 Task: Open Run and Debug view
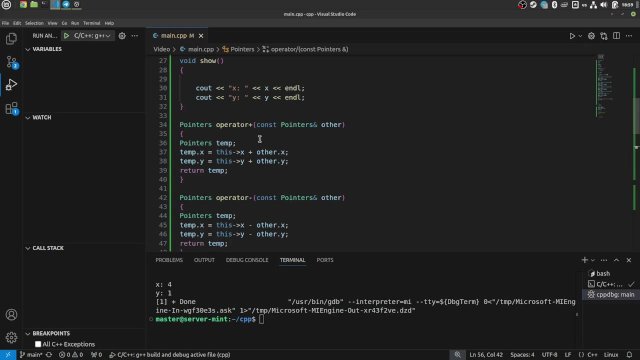[11, 85]
